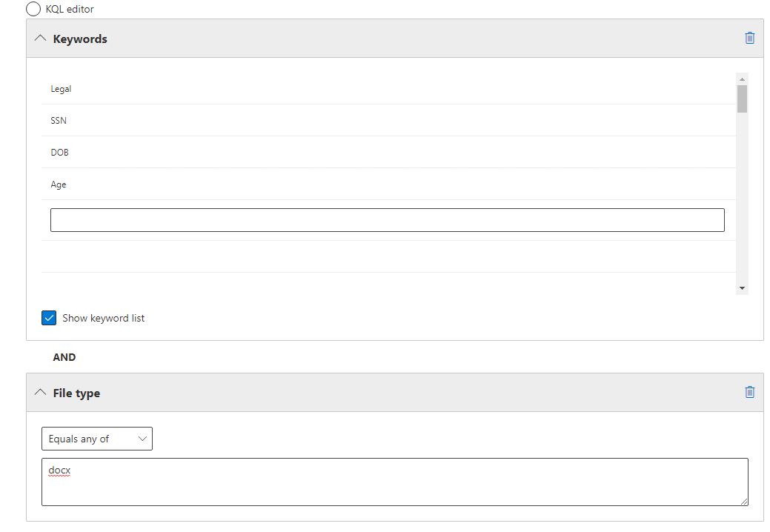This screenshot has height=532, width=770.
Task: Select the KQL editor radio button
Action: pyautogui.click(x=33, y=9)
